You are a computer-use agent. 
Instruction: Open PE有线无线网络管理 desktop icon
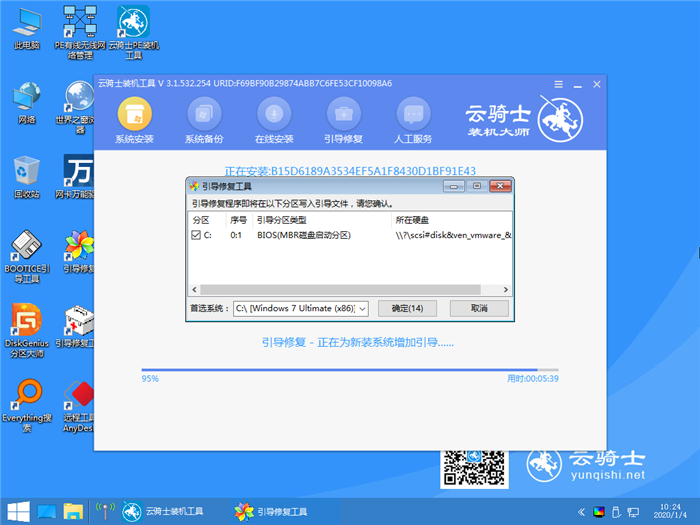[80, 33]
